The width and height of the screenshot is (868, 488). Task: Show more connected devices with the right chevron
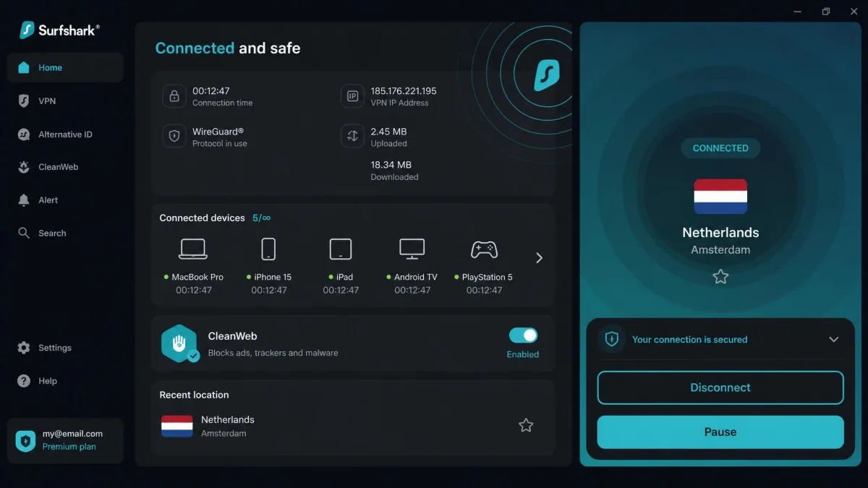click(539, 257)
